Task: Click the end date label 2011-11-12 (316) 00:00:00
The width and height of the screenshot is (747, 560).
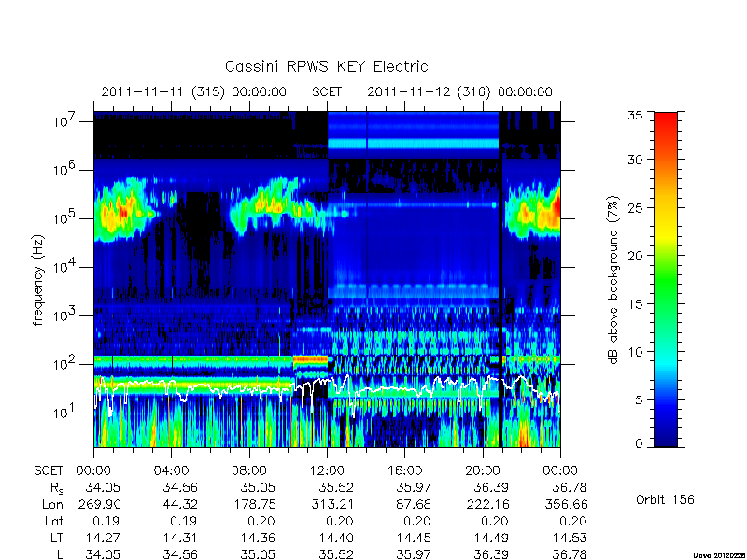Action: coord(459,91)
